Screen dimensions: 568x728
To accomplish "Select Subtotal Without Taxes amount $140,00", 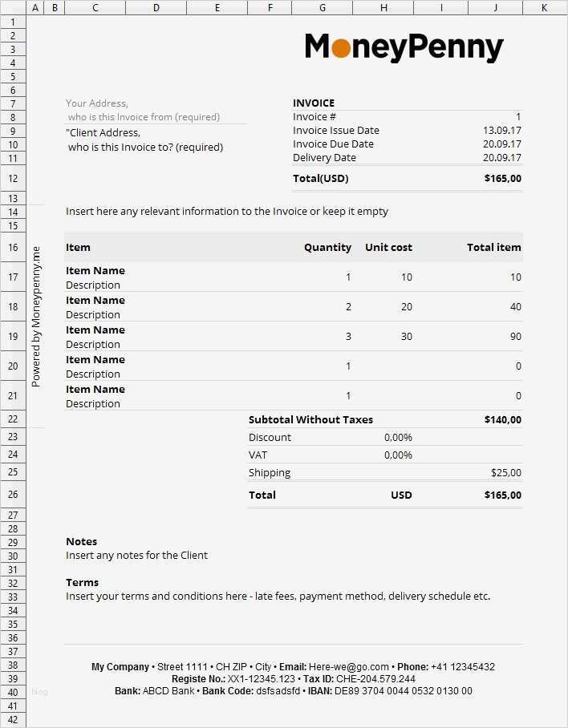I will coord(502,420).
